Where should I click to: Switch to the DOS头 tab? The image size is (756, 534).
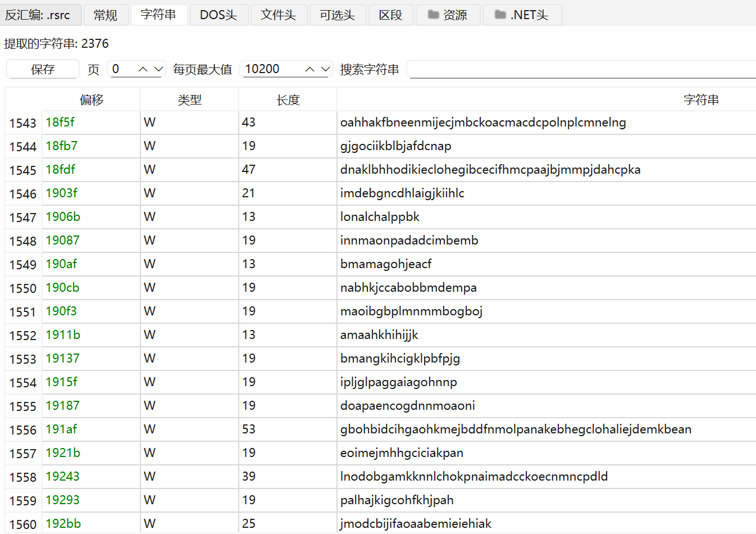click(218, 15)
